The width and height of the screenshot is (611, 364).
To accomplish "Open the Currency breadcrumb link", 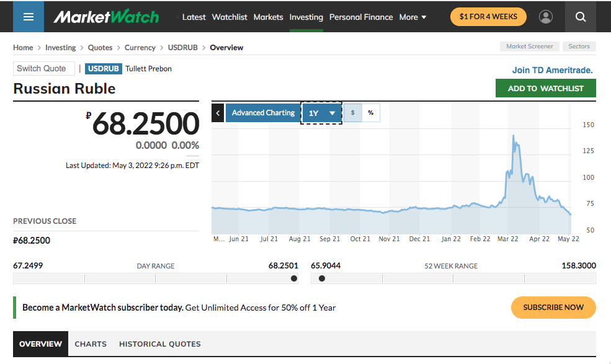I will [140, 48].
